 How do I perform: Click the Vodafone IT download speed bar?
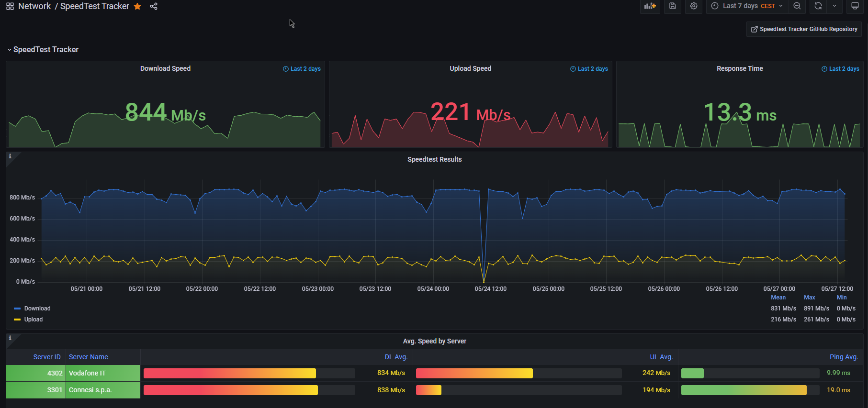[x=230, y=373]
